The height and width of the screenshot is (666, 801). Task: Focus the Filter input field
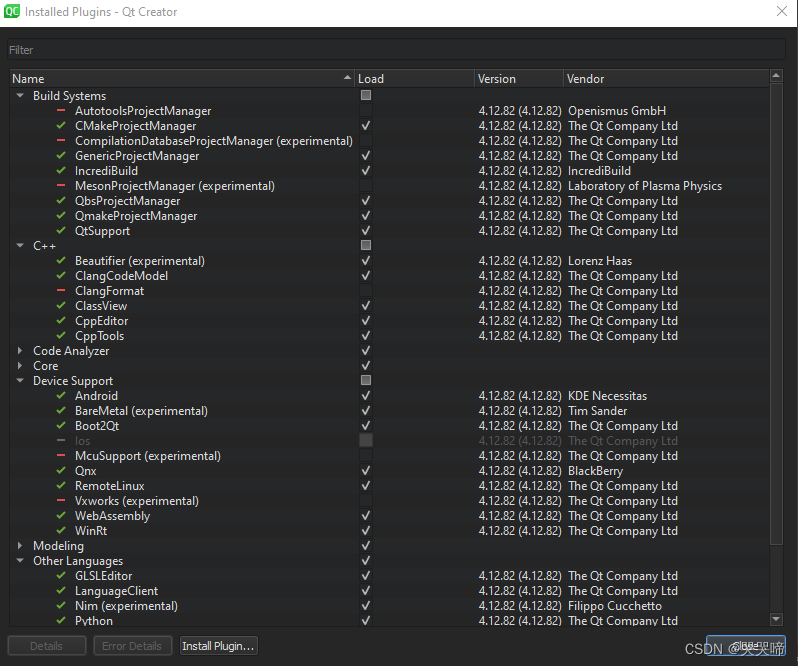pyautogui.click(x=396, y=50)
